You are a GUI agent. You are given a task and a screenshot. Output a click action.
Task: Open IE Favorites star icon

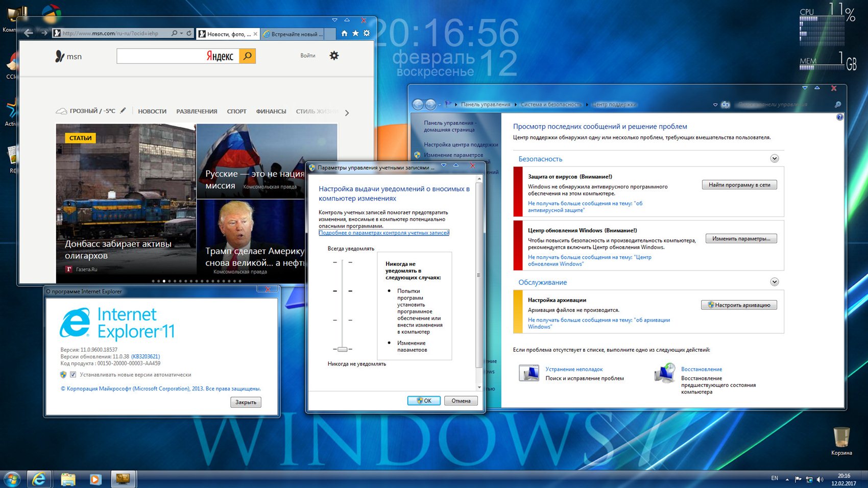point(355,33)
